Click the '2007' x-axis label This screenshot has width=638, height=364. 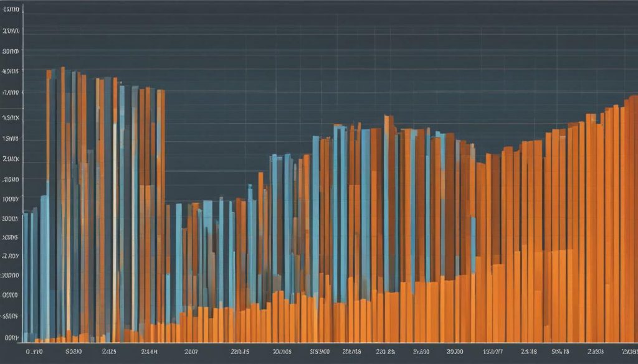coord(191,352)
